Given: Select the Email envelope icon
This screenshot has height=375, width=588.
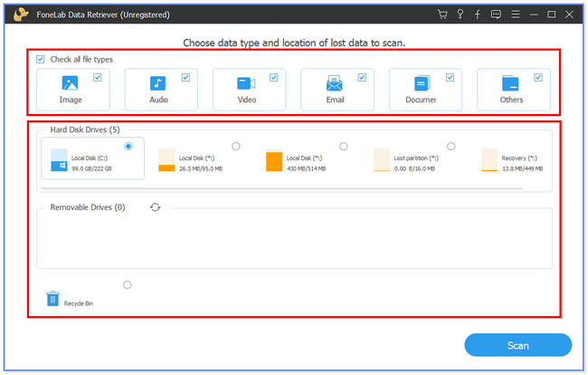Looking at the screenshot, I should point(334,83).
